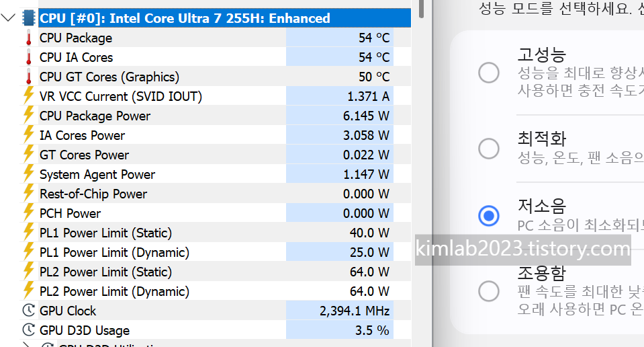Click the 50 °C GT Cores temperature value
This screenshot has width=644, height=347.
click(x=374, y=77)
